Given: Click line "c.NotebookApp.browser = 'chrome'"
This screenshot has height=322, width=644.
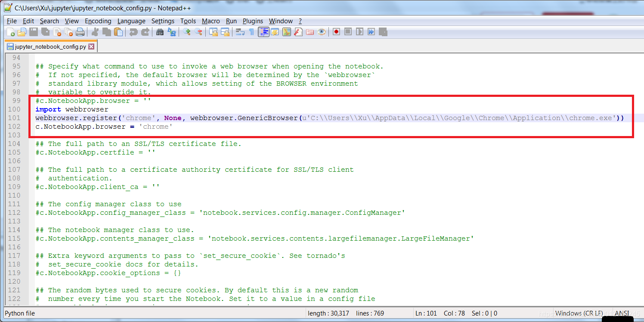Looking at the screenshot, I should [104, 127].
